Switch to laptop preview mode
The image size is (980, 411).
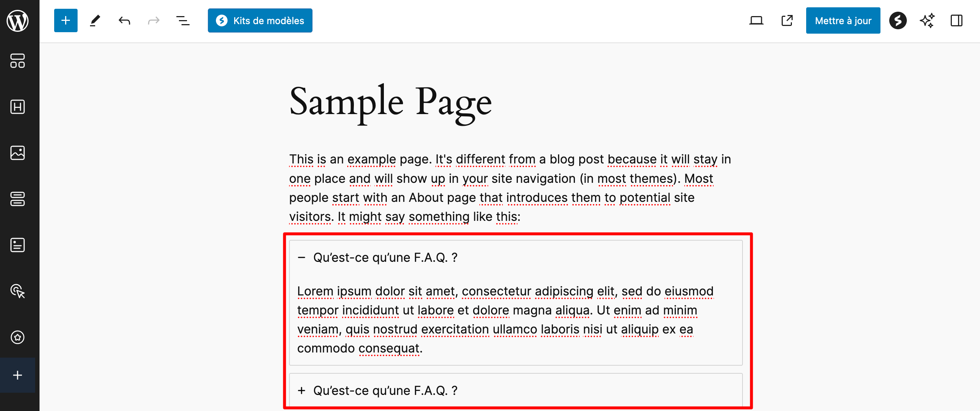756,20
